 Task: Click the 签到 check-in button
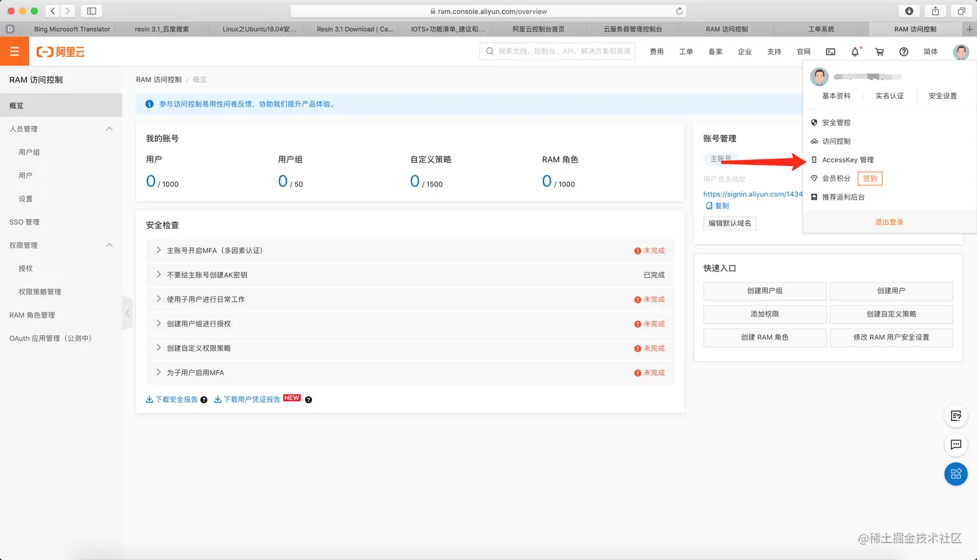[x=870, y=178]
